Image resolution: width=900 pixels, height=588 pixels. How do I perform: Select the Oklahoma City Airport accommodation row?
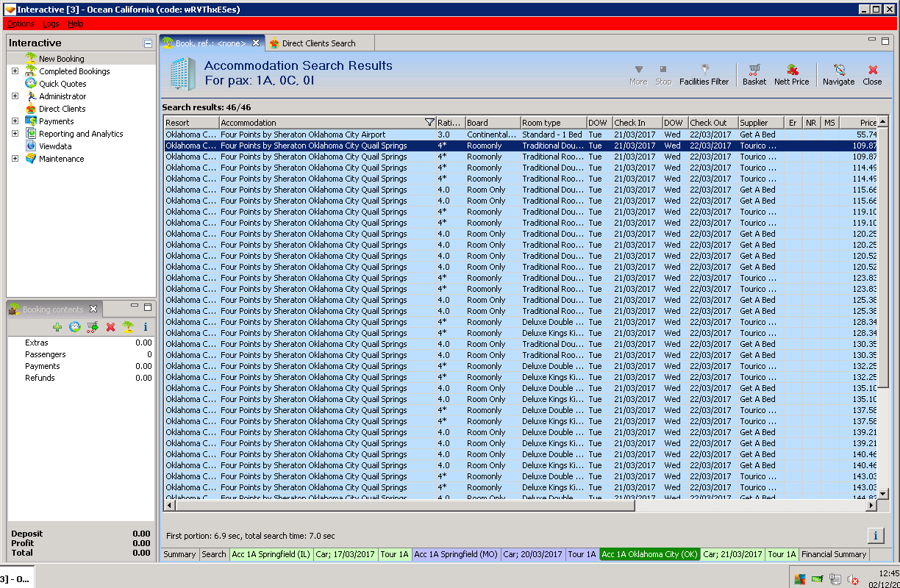point(521,135)
